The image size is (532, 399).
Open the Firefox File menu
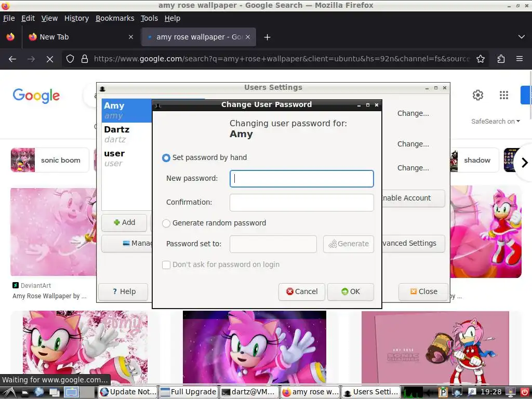point(9,18)
